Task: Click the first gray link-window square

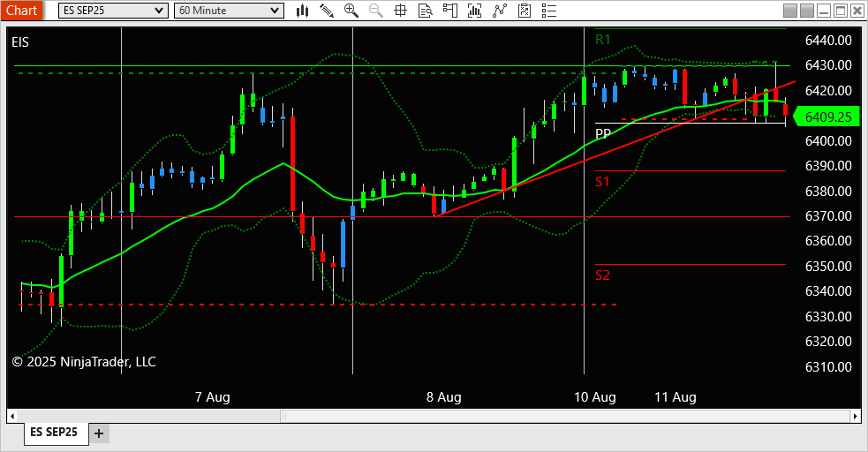Action: point(790,11)
